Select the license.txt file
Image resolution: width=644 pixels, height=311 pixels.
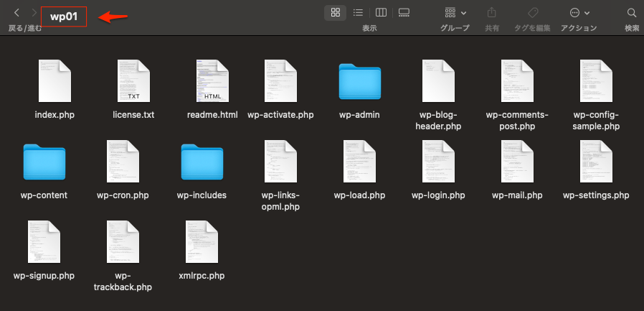pos(133,81)
